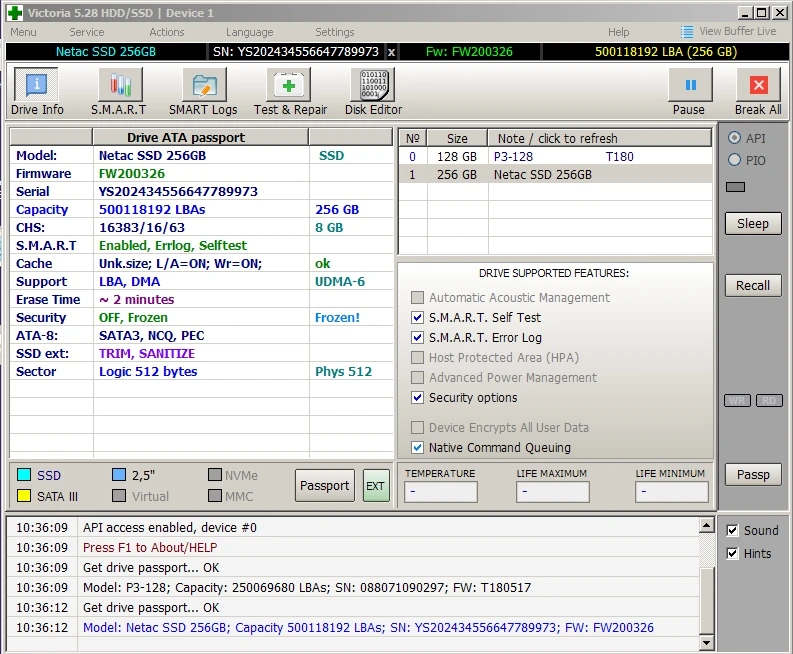
Task: Toggle Device Encrypts All User Data checkbox
Action: pos(417,427)
